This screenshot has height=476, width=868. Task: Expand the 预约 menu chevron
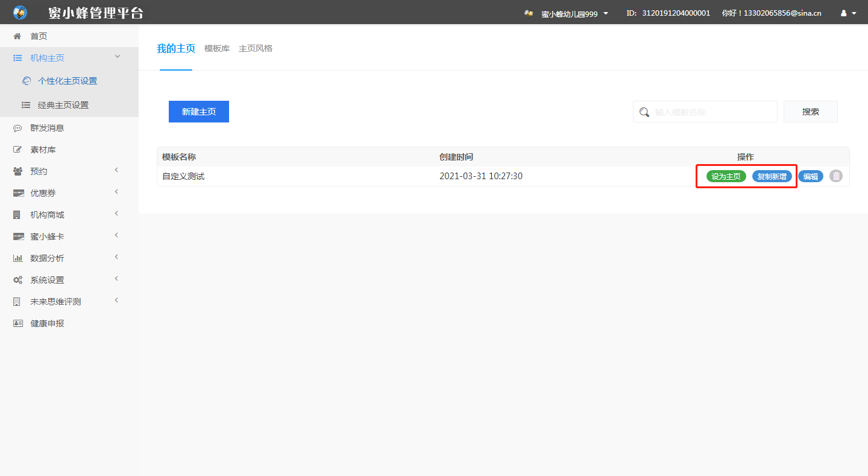pos(116,170)
